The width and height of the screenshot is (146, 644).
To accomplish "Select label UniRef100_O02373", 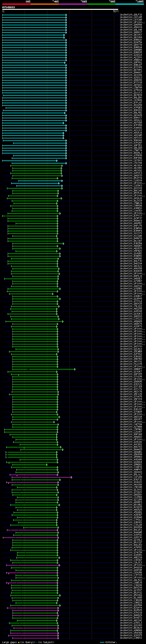I will click(131, 233).
